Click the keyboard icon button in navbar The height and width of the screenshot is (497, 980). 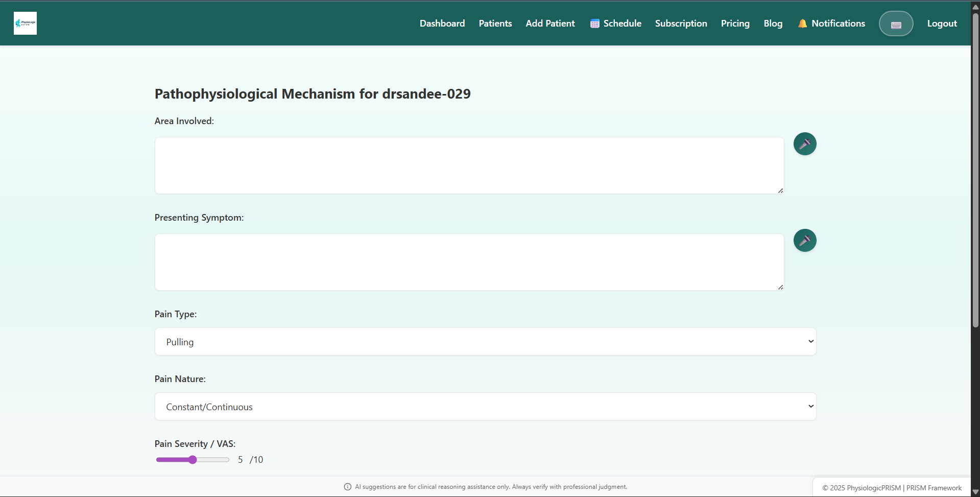(896, 24)
